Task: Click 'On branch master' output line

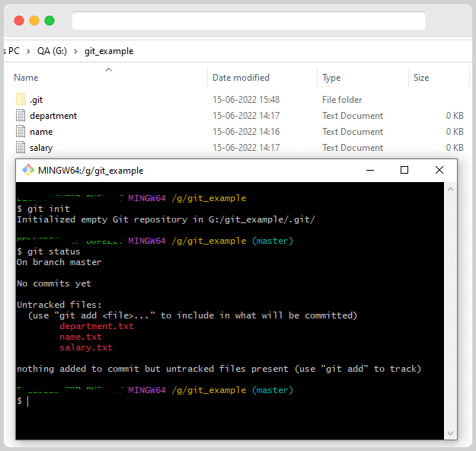Action: (59, 262)
